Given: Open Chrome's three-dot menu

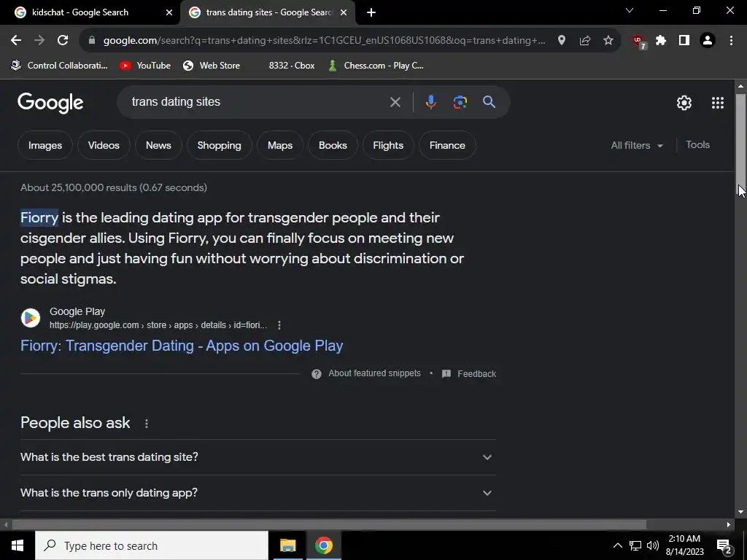Looking at the screenshot, I should click(x=731, y=41).
